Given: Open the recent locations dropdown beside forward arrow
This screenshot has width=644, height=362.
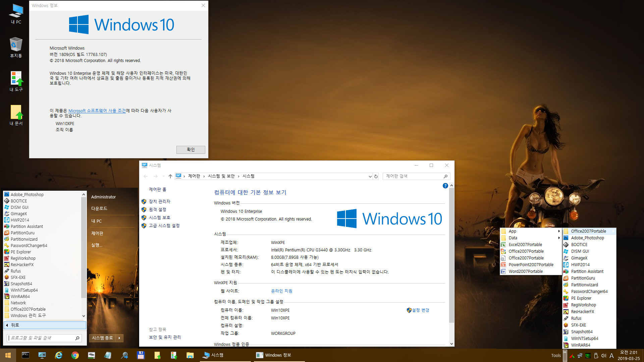Looking at the screenshot, I should pos(163,176).
